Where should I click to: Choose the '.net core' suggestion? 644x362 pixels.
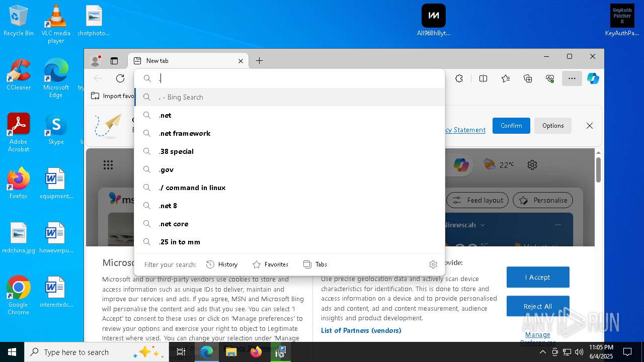[x=290, y=224]
